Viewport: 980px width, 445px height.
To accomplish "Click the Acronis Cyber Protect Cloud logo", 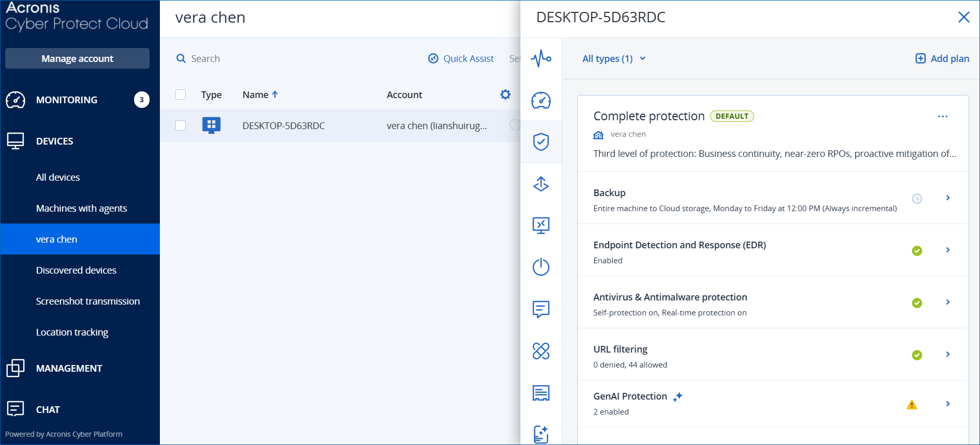I will (77, 17).
